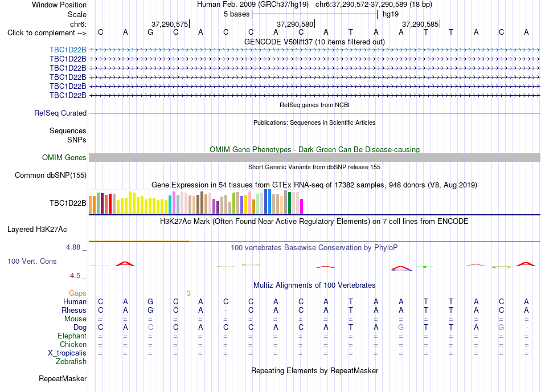Open 'Short Genetic Variants from dbSNP release 155' title
Image resolution: width=541 pixels, height=392 pixels.
pyautogui.click(x=314, y=167)
